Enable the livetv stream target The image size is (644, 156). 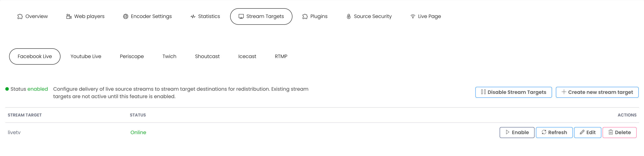[x=517, y=133]
